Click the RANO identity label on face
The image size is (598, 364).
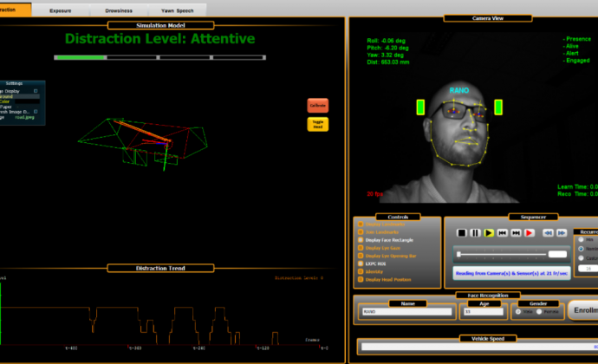coord(459,90)
